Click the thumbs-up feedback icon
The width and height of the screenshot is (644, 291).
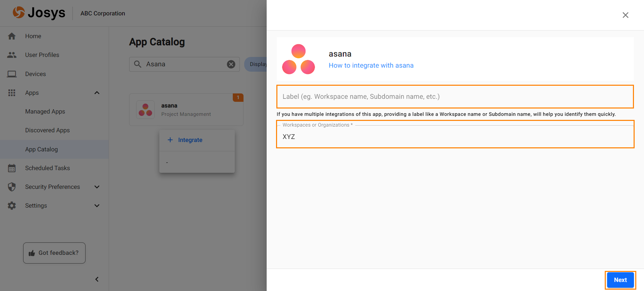pyautogui.click(x=32, y=253)
